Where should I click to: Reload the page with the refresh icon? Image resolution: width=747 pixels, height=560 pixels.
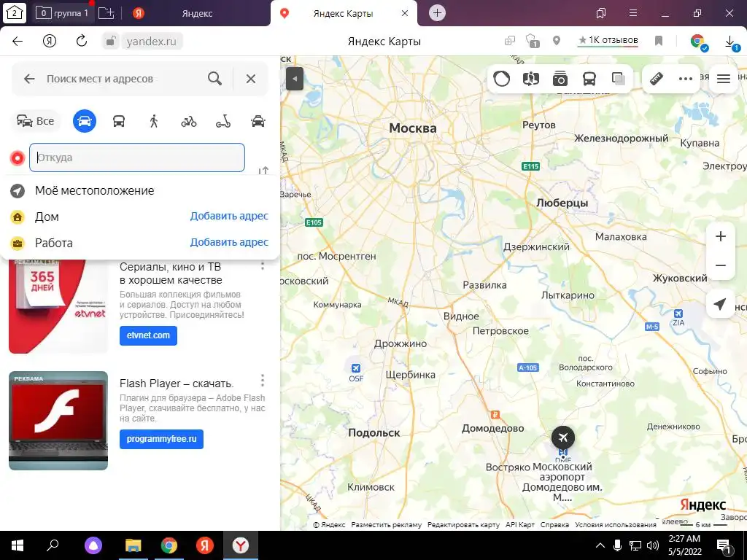click(82, 41)
